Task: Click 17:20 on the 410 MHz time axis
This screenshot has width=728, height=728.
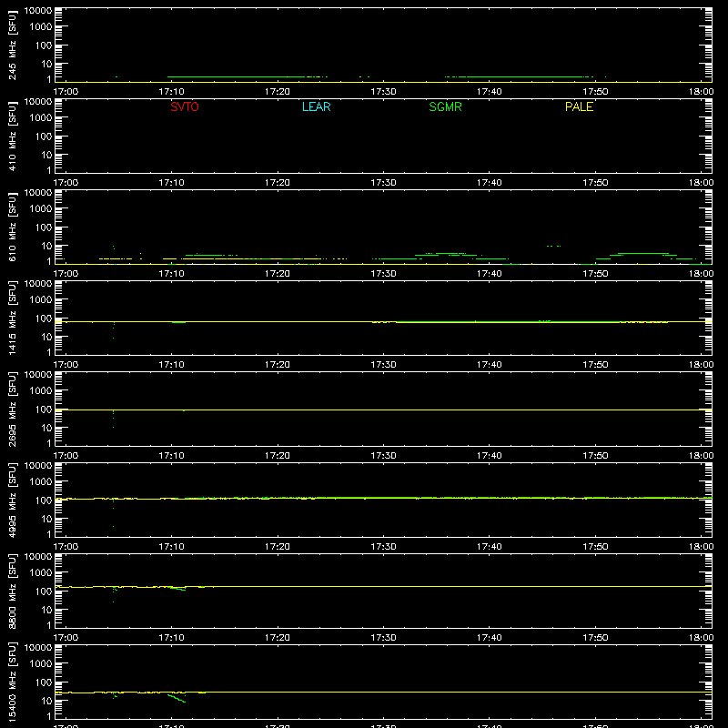Action: tap(278, 183)
